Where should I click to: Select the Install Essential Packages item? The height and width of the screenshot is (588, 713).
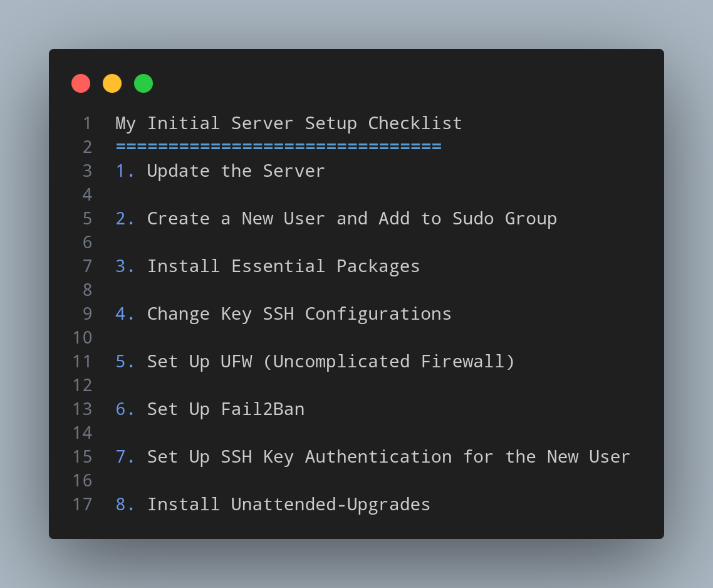tap(283, 266)
